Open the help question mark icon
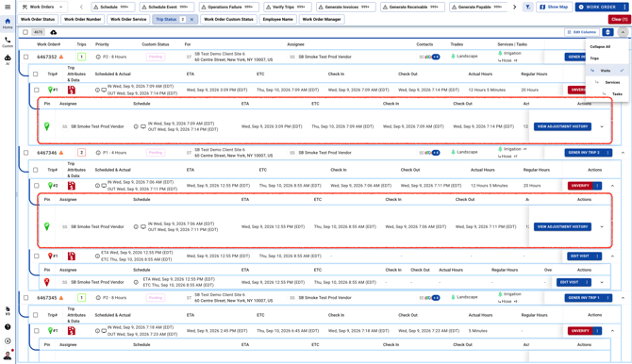 tap(8, 327)
